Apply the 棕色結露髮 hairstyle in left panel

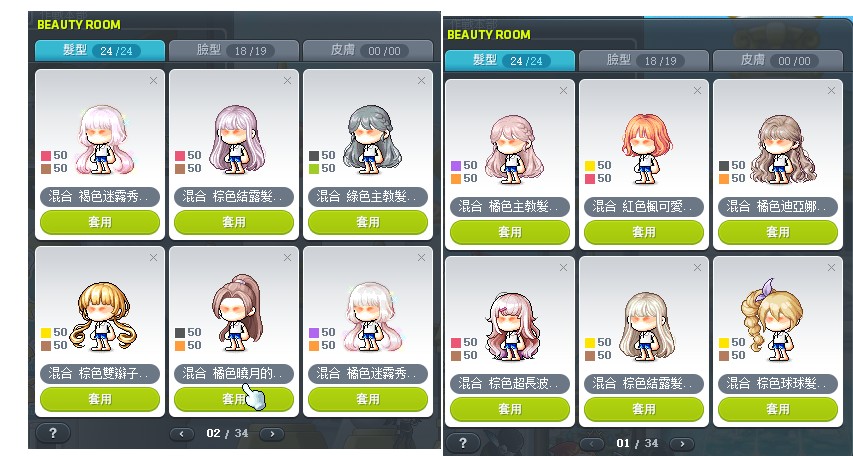[234, 222]
